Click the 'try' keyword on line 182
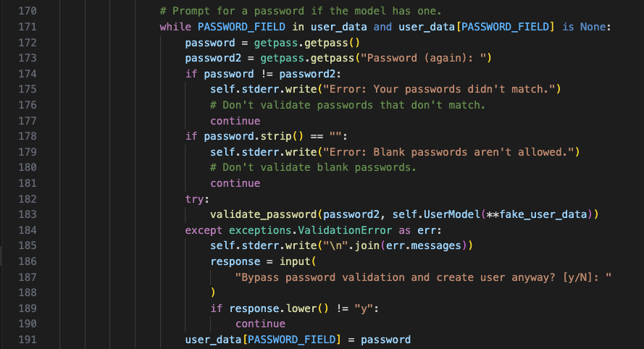 point(194,199)
